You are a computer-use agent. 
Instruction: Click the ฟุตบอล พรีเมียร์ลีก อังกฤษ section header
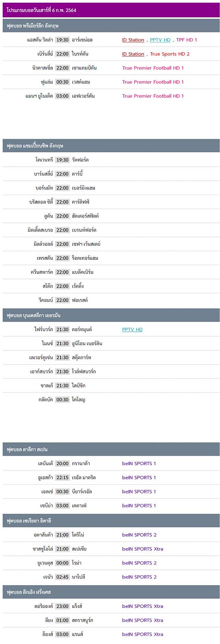[33, 26]
